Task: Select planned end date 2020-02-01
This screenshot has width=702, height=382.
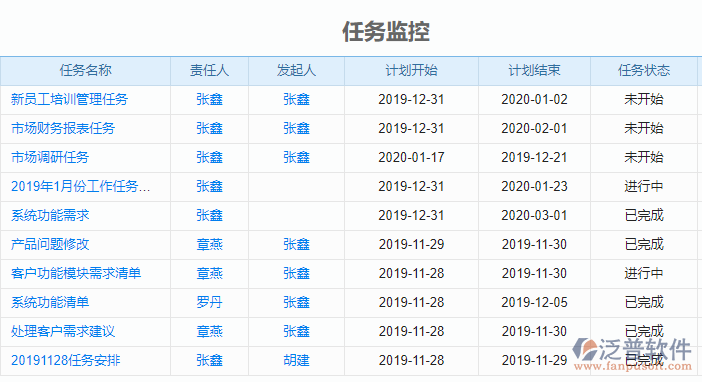Action: (535, 129)
